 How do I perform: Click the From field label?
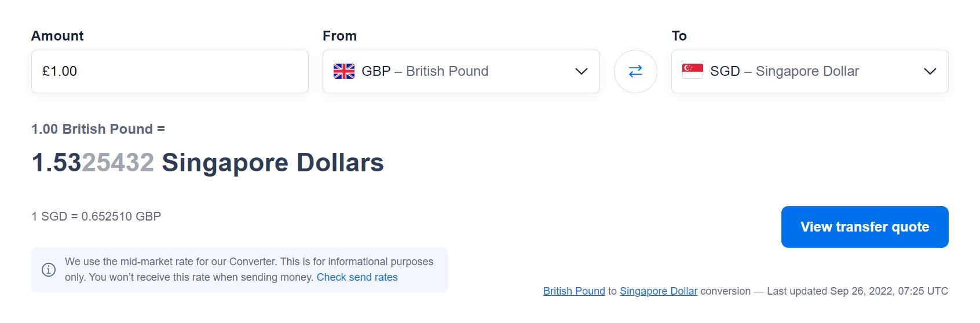(339, 36)
